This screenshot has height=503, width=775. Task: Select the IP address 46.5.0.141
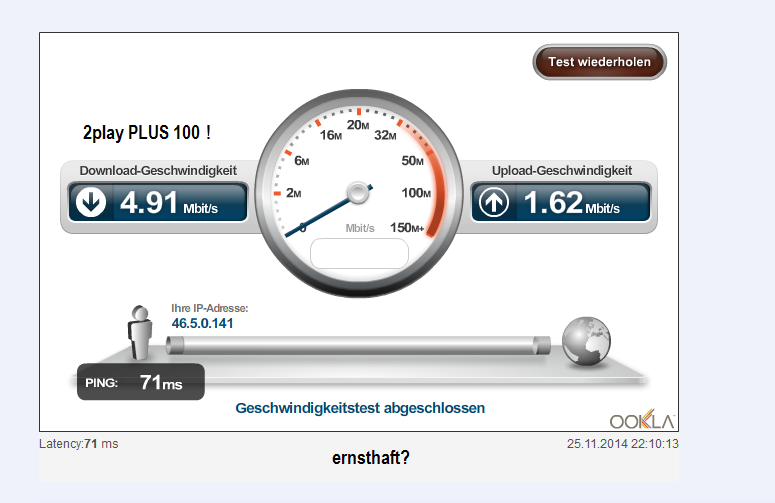(202, 323)
